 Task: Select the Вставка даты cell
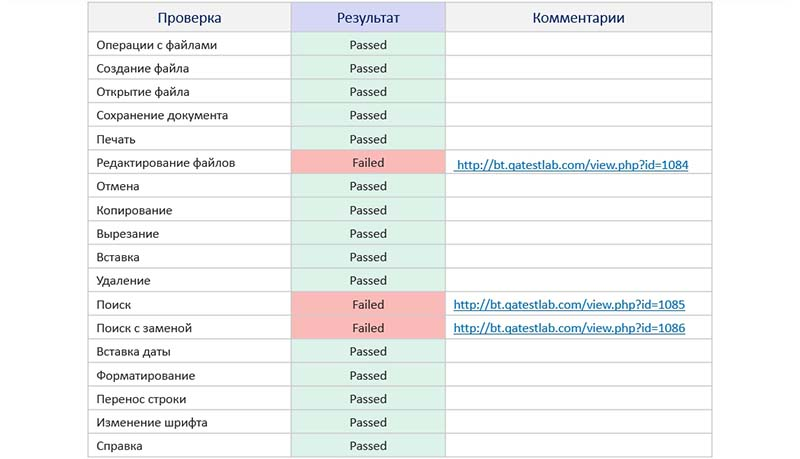[x=189, y=351]
